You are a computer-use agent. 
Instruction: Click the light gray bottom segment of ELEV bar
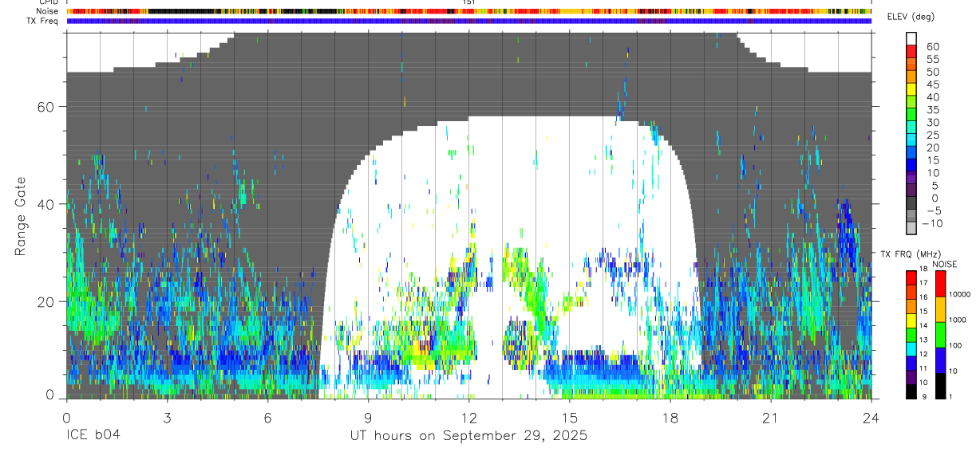point(912,228)
